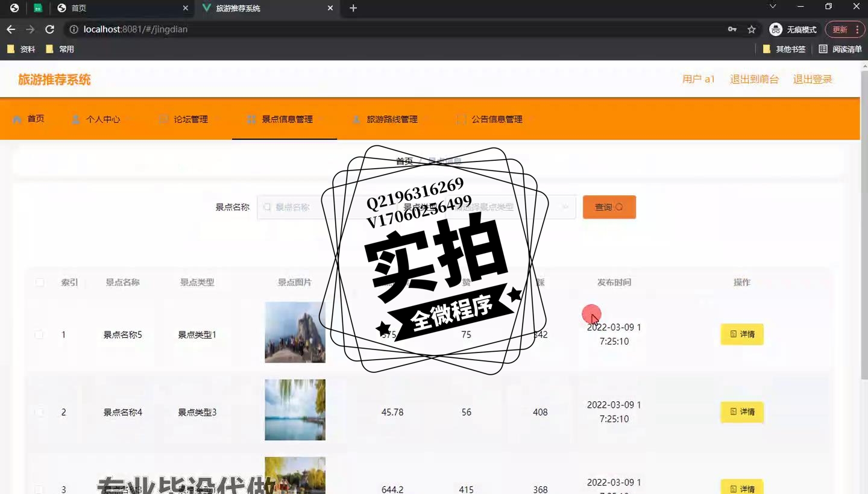Click the 景点类型3 cell

click(x=197, y=413)
